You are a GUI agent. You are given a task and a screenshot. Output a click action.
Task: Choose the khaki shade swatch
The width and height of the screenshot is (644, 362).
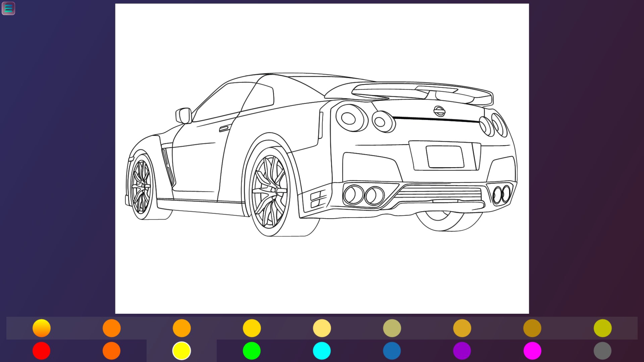point(392,328)
